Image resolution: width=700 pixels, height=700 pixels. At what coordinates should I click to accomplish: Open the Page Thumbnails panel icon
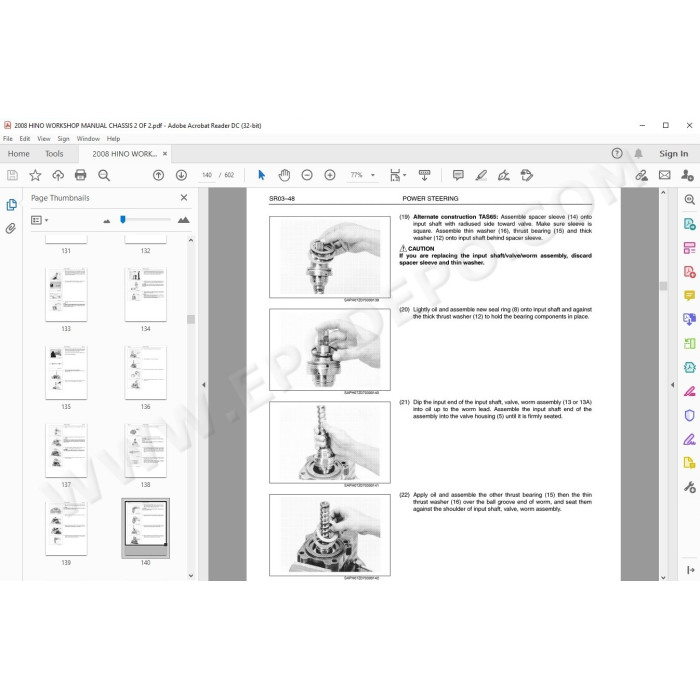pyautogui.click(x=11, y=205)
